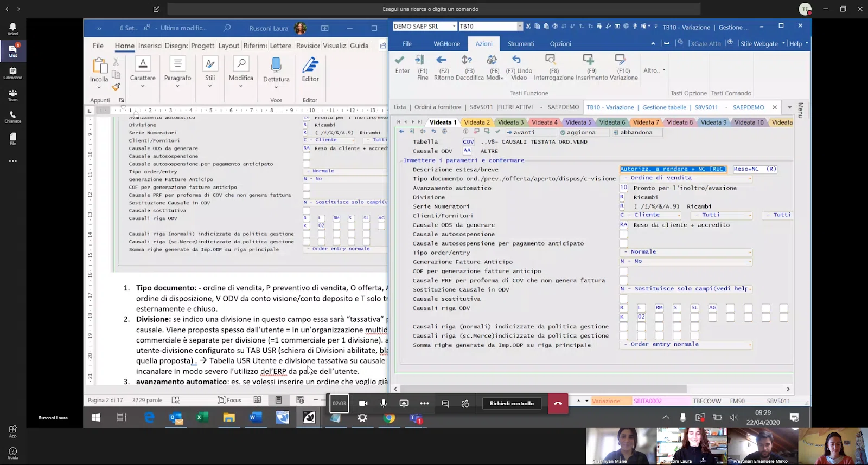Click the scissors cut icon in SAEP toolbar

pos(528,26)
